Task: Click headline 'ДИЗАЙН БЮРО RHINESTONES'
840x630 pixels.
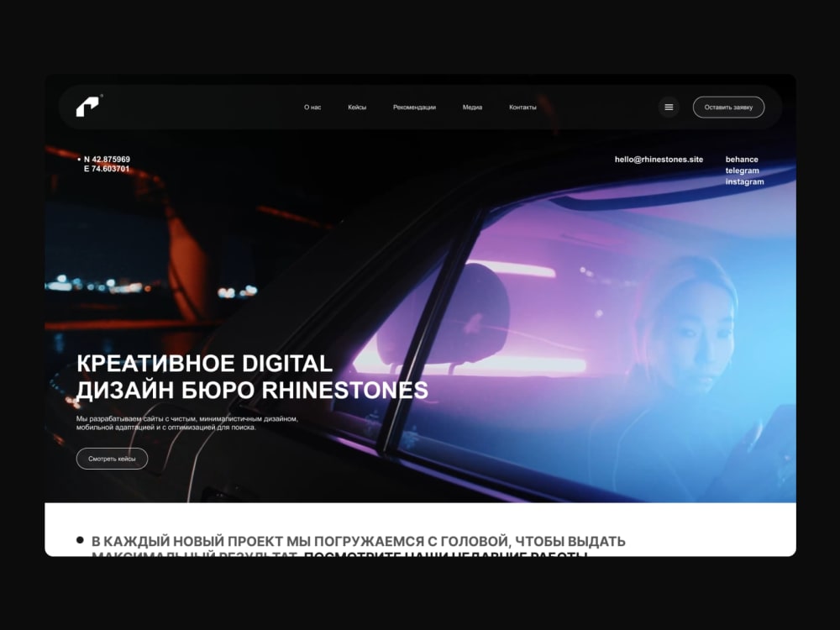Action: coord(252,390)
